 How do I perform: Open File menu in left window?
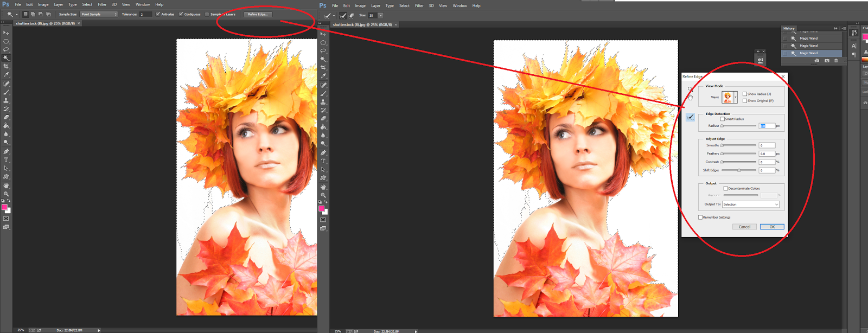coord(18,4)
